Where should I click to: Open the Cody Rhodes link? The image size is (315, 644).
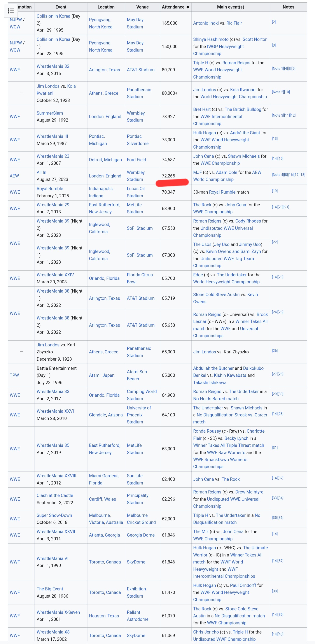click(248, 221)
